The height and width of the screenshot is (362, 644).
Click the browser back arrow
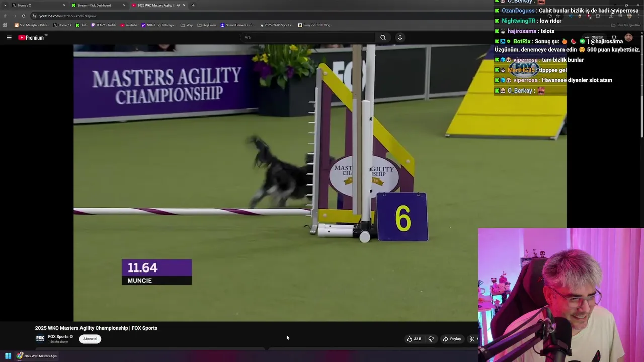click(x=6, y=16)
